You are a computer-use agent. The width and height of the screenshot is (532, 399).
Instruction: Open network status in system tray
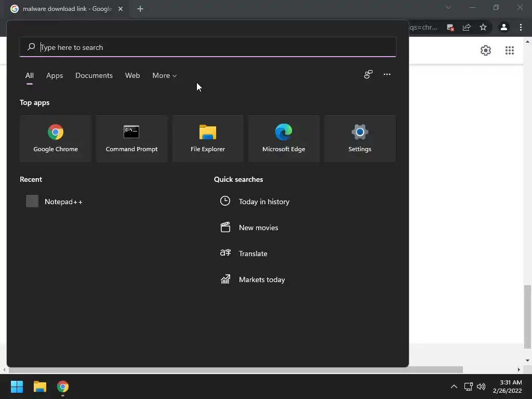[469, 387]
